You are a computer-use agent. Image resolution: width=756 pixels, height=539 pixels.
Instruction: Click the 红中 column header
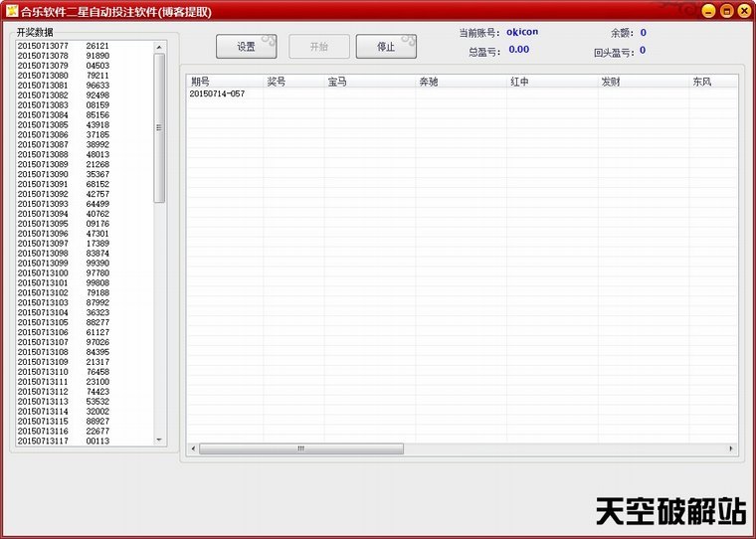[x=551, y=82]
